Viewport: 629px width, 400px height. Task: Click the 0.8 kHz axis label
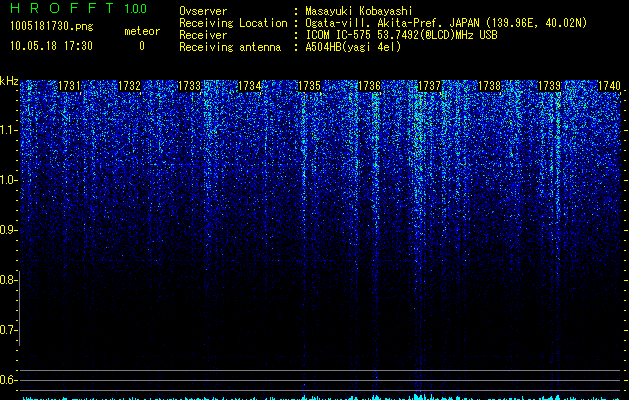8,280
